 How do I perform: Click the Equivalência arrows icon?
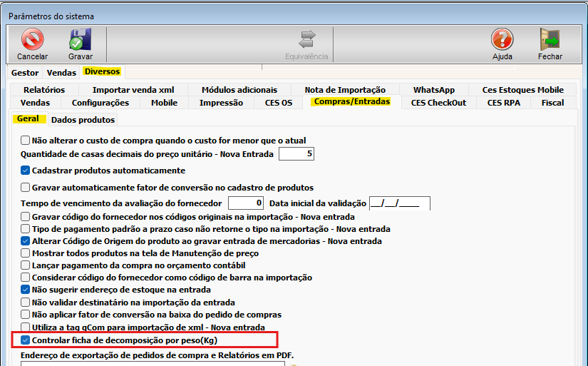pyautogui.click(x=306, y=40)
